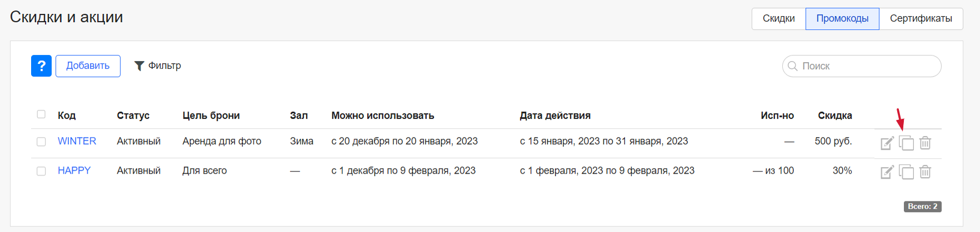Click the funnel Фильтр icon
Image resolution: width=980 pixels, height=232 pixels.
coord(139,66)
